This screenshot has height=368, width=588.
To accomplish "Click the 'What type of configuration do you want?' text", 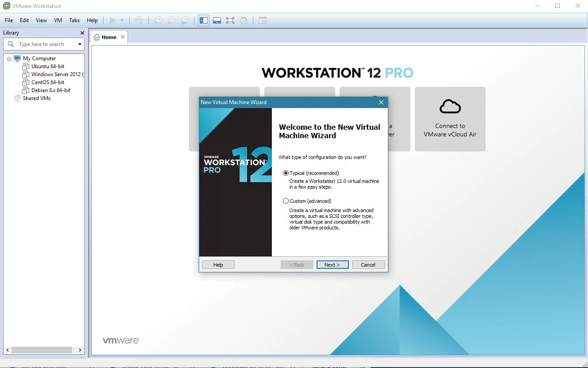I will click(322, 157).
